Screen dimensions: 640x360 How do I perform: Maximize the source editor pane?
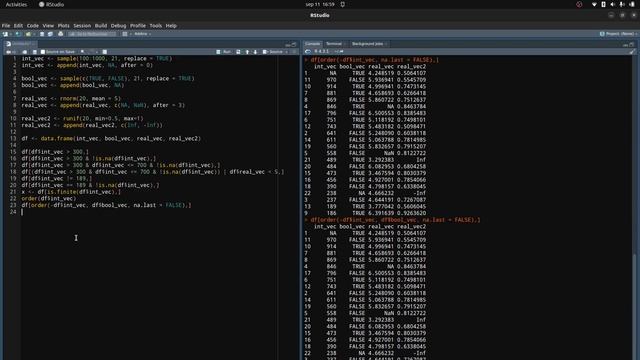[293, 44]
